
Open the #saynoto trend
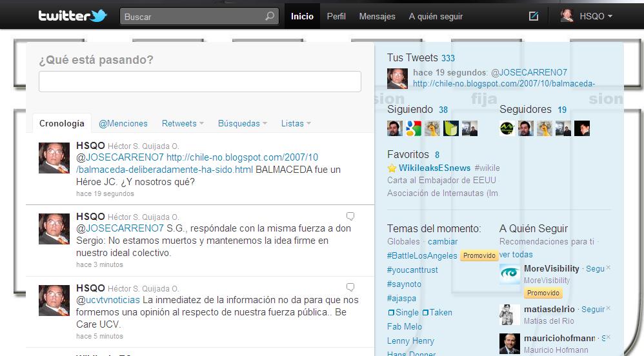coord(404,284)
